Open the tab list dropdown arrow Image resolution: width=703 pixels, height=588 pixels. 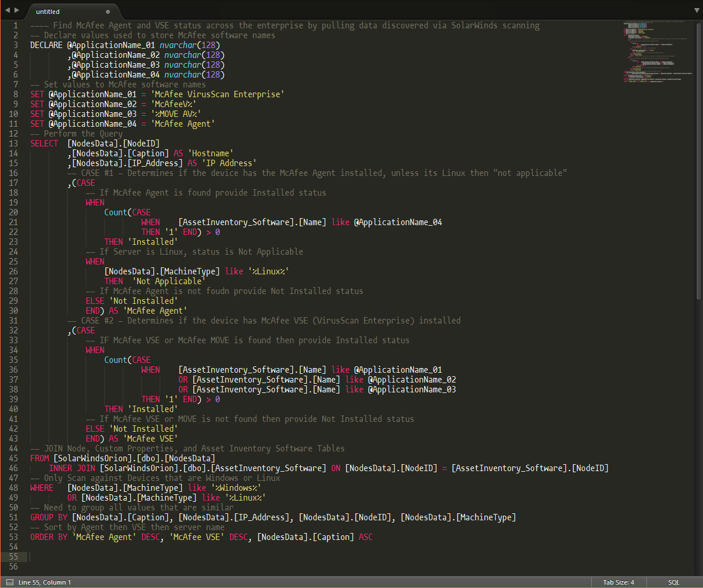697,10
